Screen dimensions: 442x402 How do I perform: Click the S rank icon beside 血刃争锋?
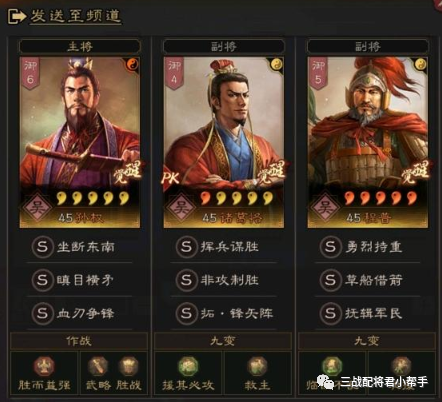(x=43, y=313)
